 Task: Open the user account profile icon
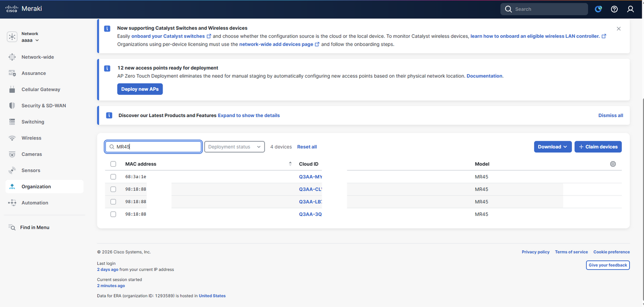[630, 9]
